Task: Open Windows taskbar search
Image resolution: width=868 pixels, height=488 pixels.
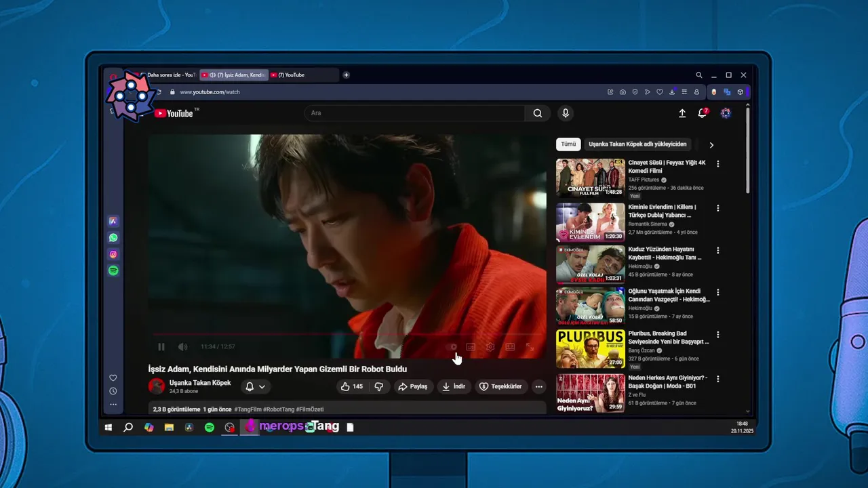Action: coord(128,428)
